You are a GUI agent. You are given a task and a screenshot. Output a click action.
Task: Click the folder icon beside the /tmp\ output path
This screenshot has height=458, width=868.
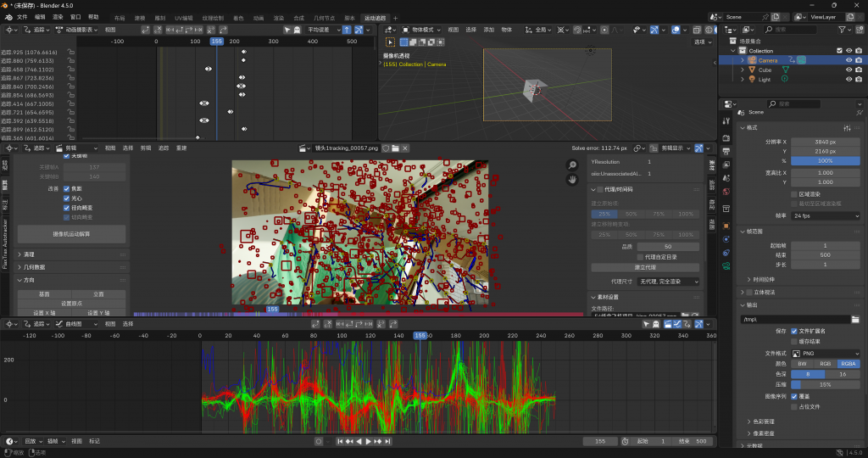855,319
